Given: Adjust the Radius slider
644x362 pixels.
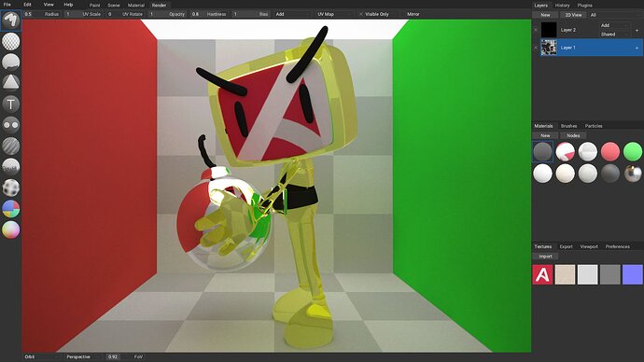Looking at the screenshot, I should pos(41,14).
